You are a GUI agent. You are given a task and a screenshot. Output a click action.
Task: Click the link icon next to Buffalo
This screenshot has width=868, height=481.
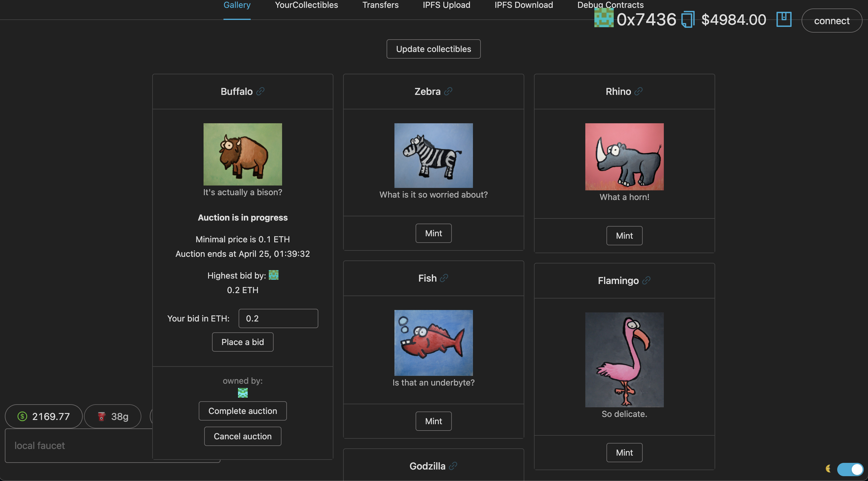pyautogui.click(x=260, y=91)
